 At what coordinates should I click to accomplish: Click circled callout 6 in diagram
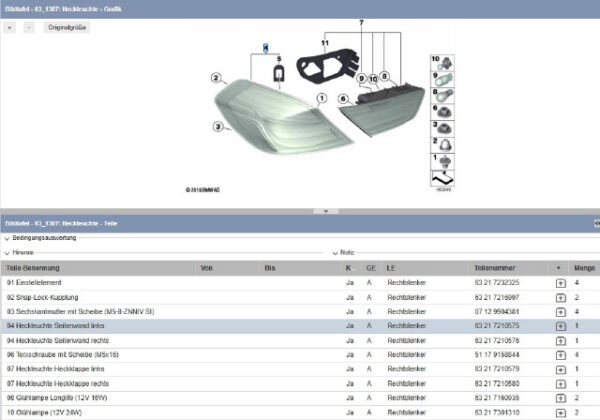click(343, 99)
